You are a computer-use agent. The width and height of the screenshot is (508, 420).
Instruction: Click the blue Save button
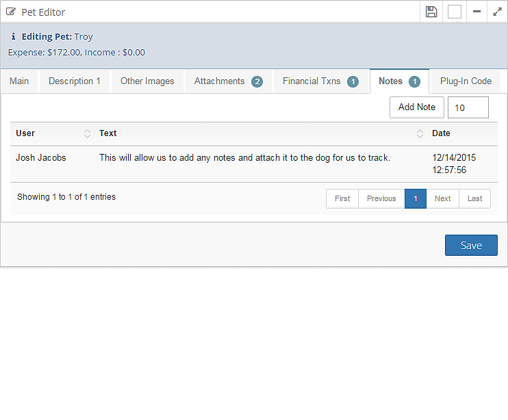(x=471, y=246)
